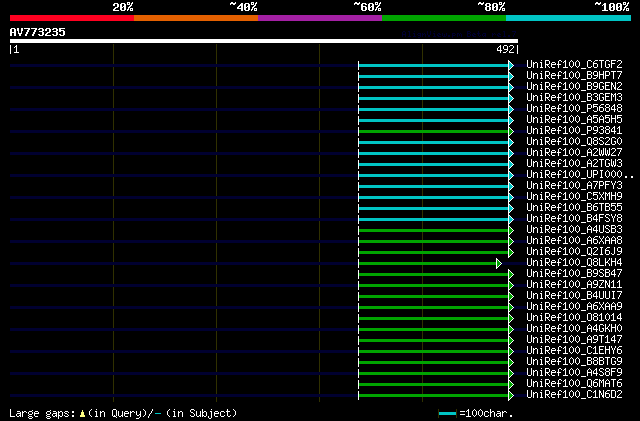
Task: Click the green alignment bar for UniRef100_A6XAA9
Action: tap(433, 308)
